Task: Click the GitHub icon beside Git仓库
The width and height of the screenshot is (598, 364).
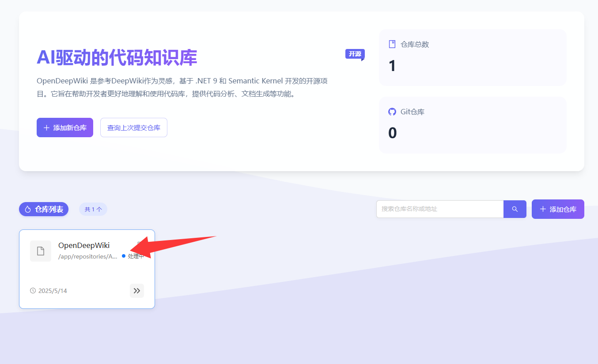Action: (392, 112)
